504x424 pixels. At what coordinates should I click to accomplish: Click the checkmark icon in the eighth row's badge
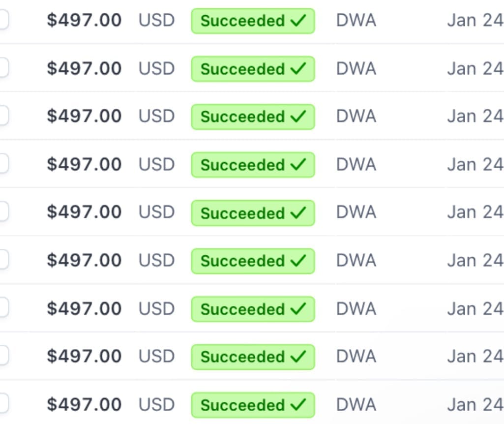pos(298,357)
